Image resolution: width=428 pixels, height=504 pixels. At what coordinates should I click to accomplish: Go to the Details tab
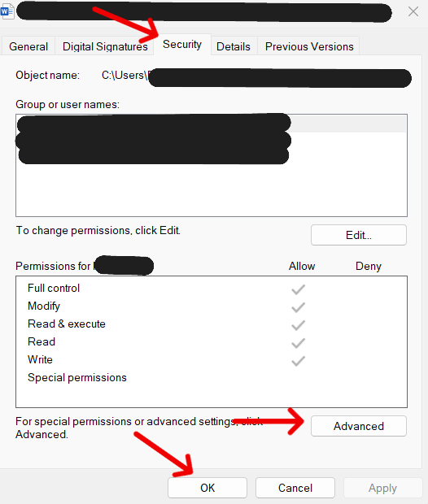234,46
